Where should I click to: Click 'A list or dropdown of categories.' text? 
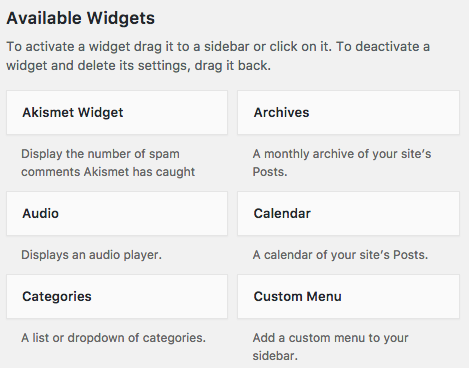[113, 338]
